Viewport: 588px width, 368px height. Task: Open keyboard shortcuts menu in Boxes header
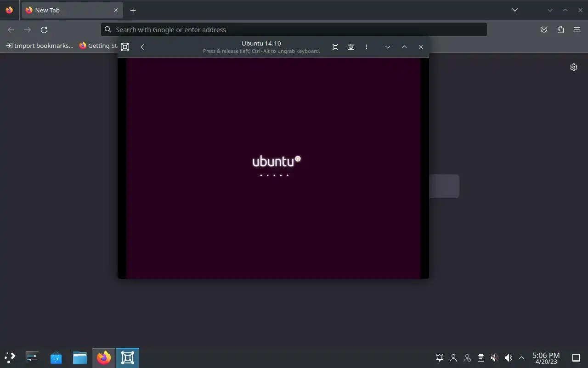pyautogui.click(x=351, y=47)
